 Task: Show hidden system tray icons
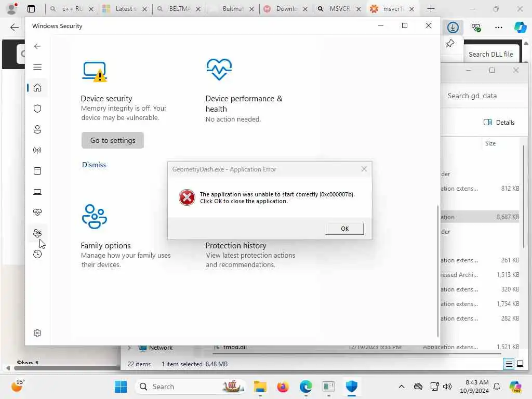[402, 387]
